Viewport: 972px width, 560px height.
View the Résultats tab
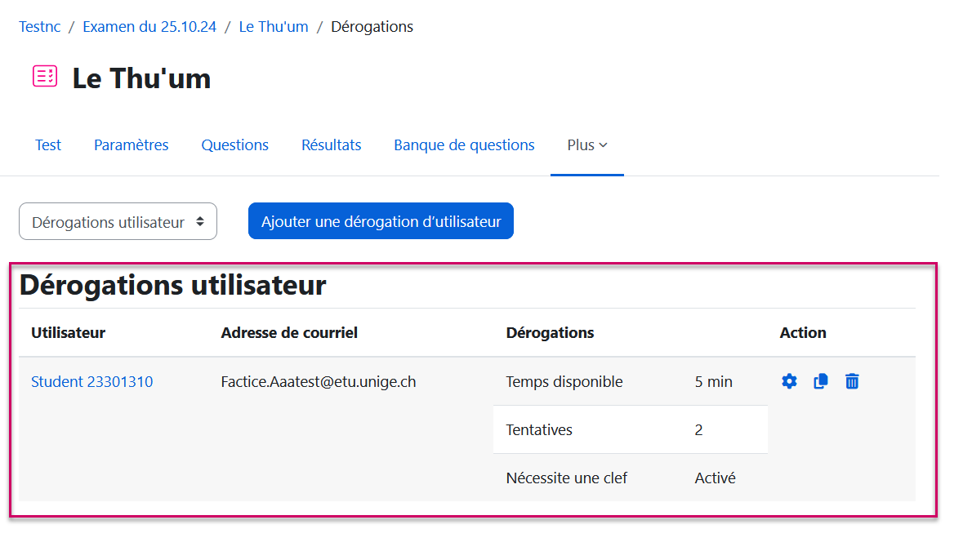pyautogui.click(x=331, y=145)
